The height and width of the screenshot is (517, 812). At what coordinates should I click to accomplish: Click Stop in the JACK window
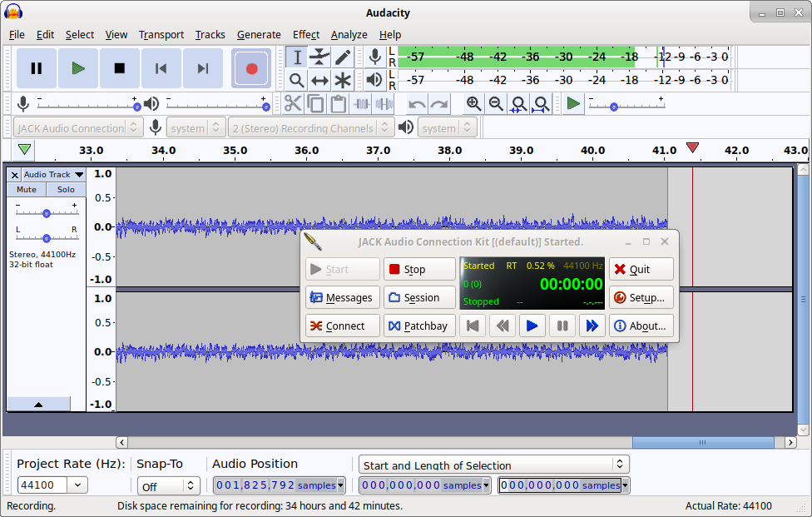[419, 269]
